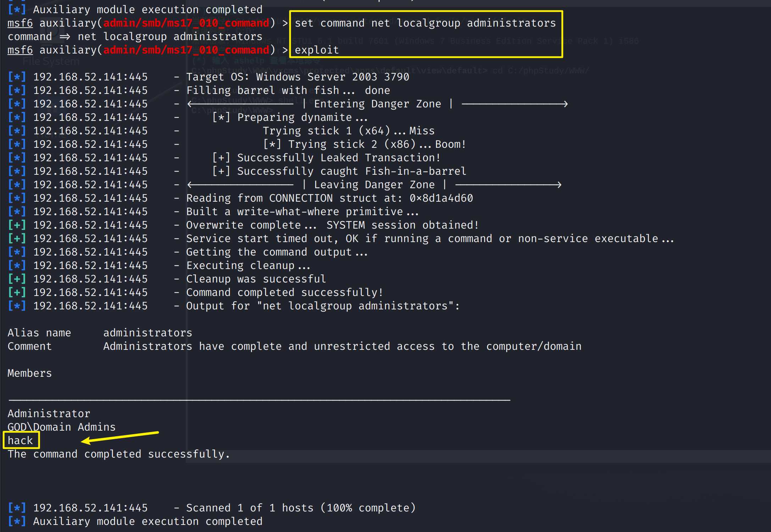Click the msf6 prompt before 'set command'
This screenshot has width=771, height=532.
pos(20,23)
